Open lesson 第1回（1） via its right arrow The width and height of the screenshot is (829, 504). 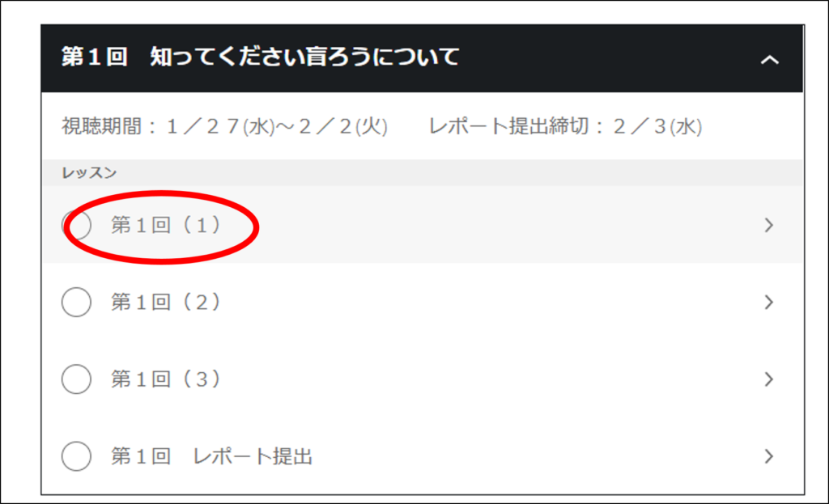[x=769, y=225]
